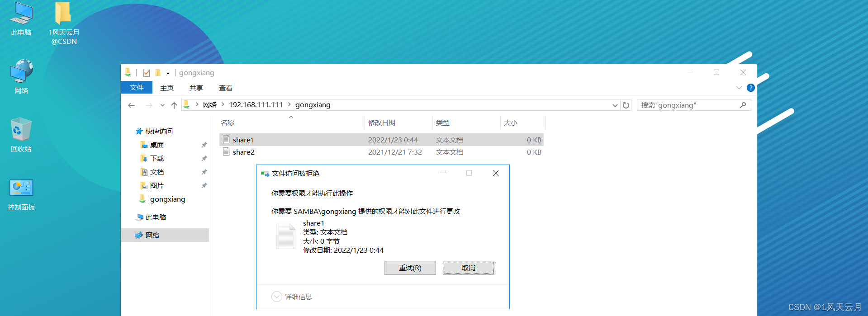Screen dimensions: 868x316
Task: Select 此电脑 in the navigation pane
Action: click(x=151, y=217)
